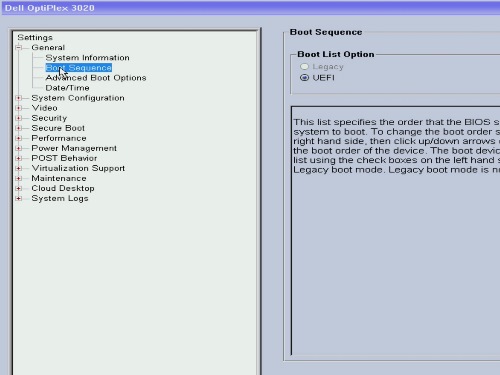Click the Settings root label

pos(35,38)
